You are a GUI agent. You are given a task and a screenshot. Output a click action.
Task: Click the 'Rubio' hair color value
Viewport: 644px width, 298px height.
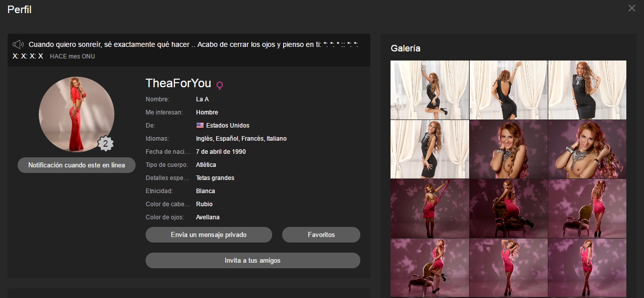tap(204, 204)
